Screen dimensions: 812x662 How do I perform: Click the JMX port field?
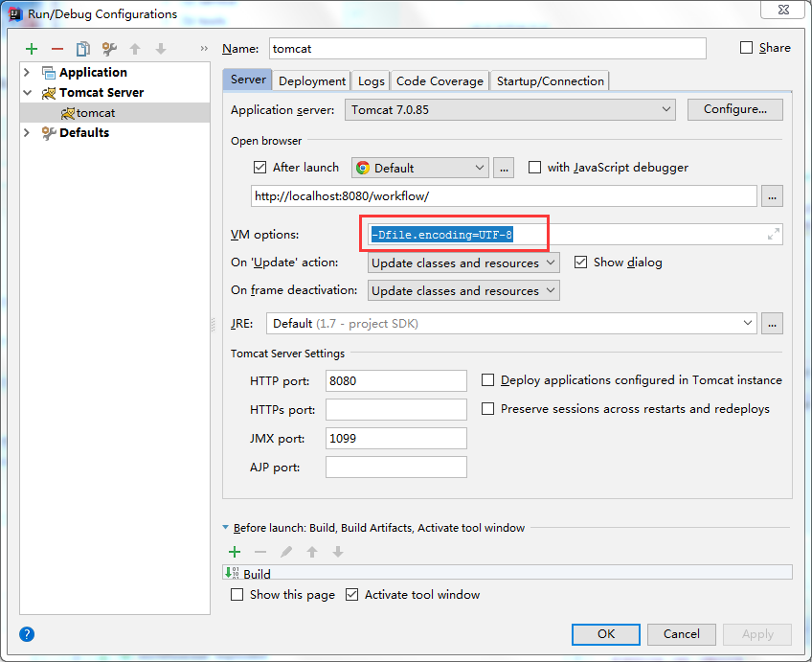click(x=396, y=438)
